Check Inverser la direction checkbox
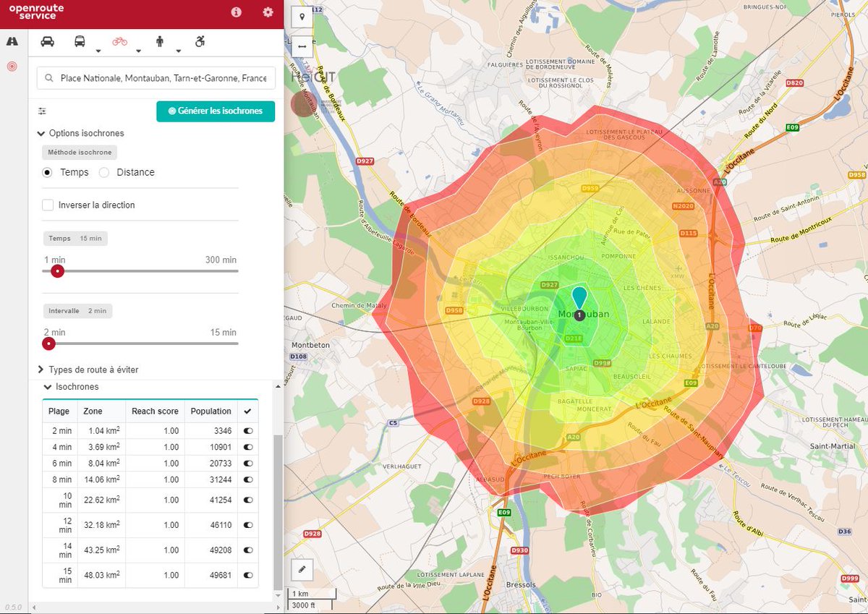This screenshot has width=868, height=614. [x=48, y=205]
